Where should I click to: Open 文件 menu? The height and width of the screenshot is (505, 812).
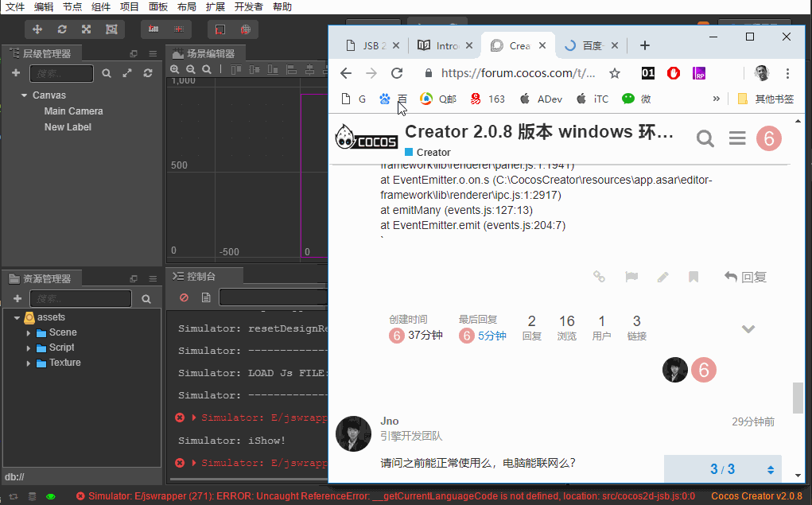(x=15, y=6)
